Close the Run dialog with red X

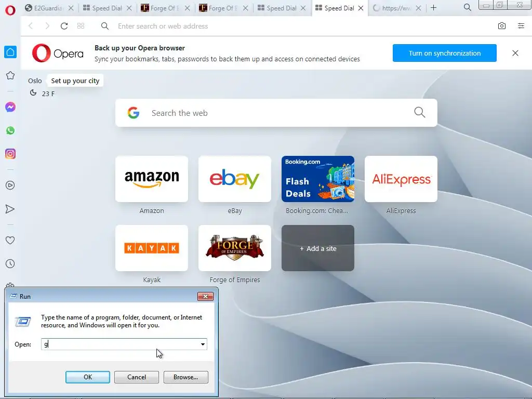click(205, 296)
